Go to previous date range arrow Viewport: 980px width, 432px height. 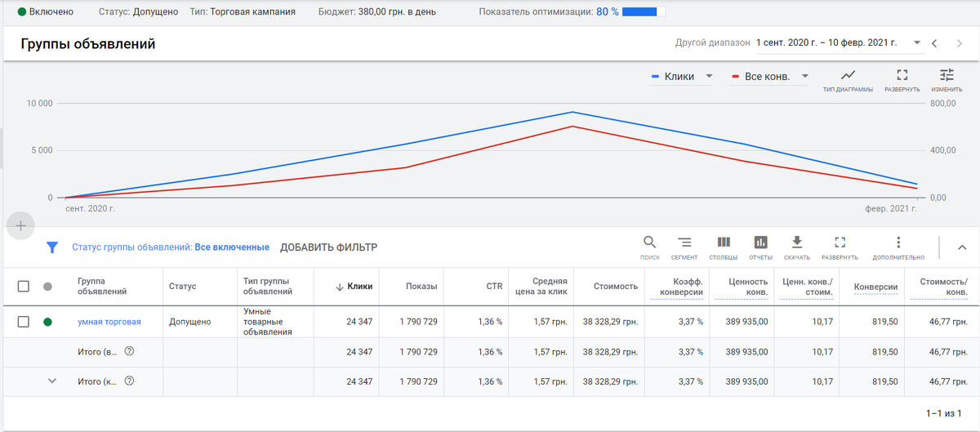coord(935,42)
